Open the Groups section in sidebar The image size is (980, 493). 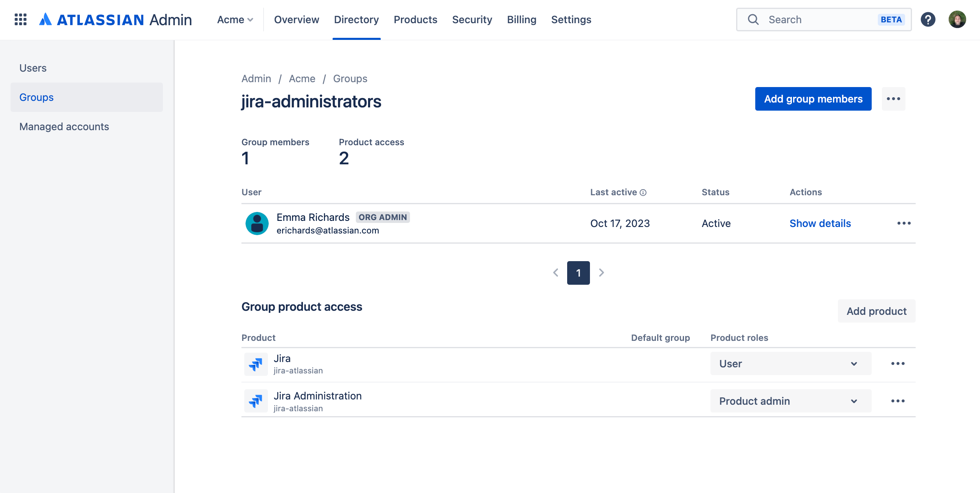(x=36, y=97)
